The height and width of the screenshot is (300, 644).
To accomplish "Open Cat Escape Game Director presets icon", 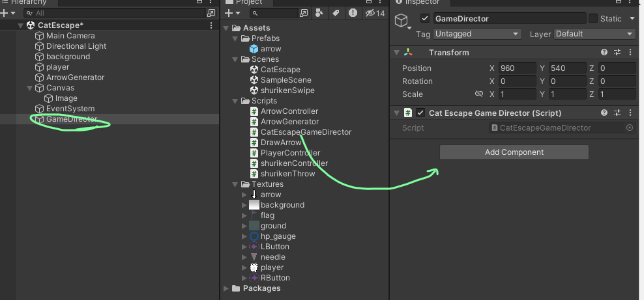I will click(x=617, y=113).
